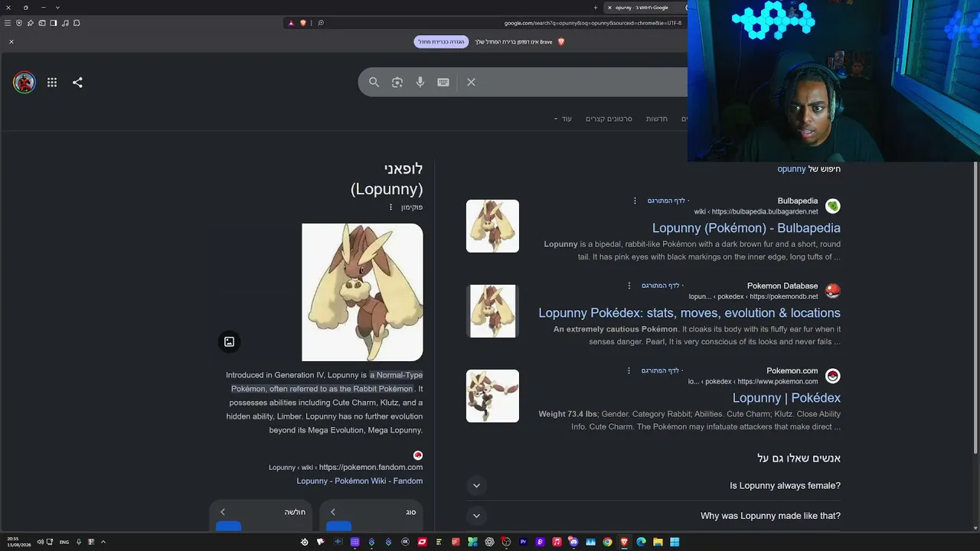
Task: Open File Explorer from the taskbar
Action: 658,542
